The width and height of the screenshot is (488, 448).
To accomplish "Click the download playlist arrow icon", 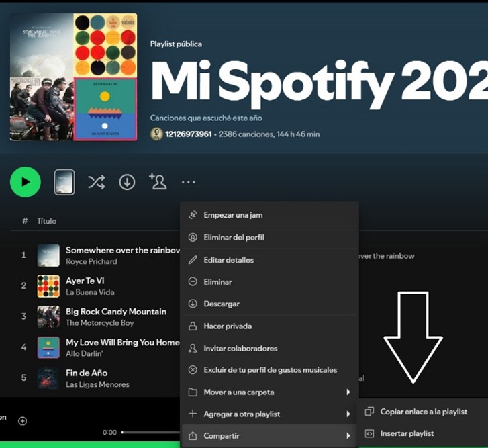I will pos(127,182).
